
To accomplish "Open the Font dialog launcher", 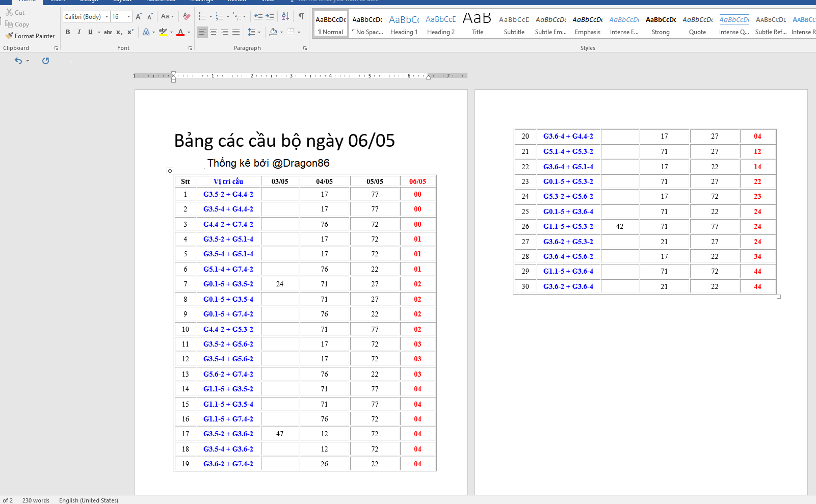I will [x=190, y=48].
